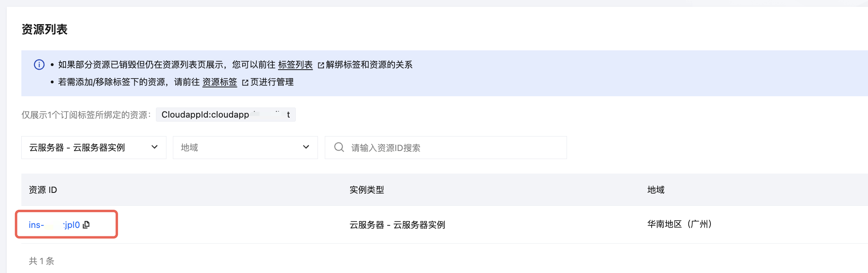Screen dimensions: 868x273
Task: Click the chevron arrow on resource type selector
Action: [x=154, y=147]
